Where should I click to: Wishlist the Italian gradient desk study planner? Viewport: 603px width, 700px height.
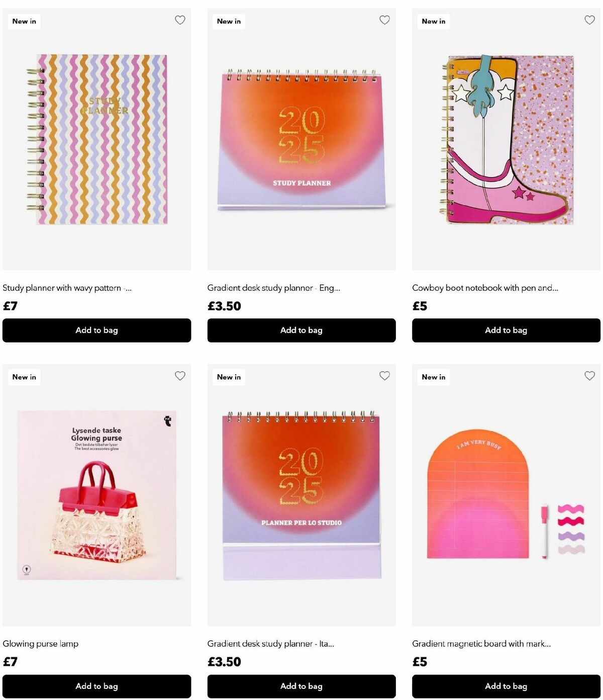coord(384,376)
